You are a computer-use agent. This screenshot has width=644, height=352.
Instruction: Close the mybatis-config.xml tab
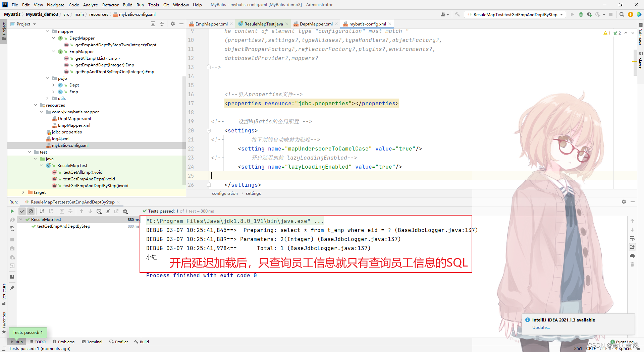pos(390,24)
